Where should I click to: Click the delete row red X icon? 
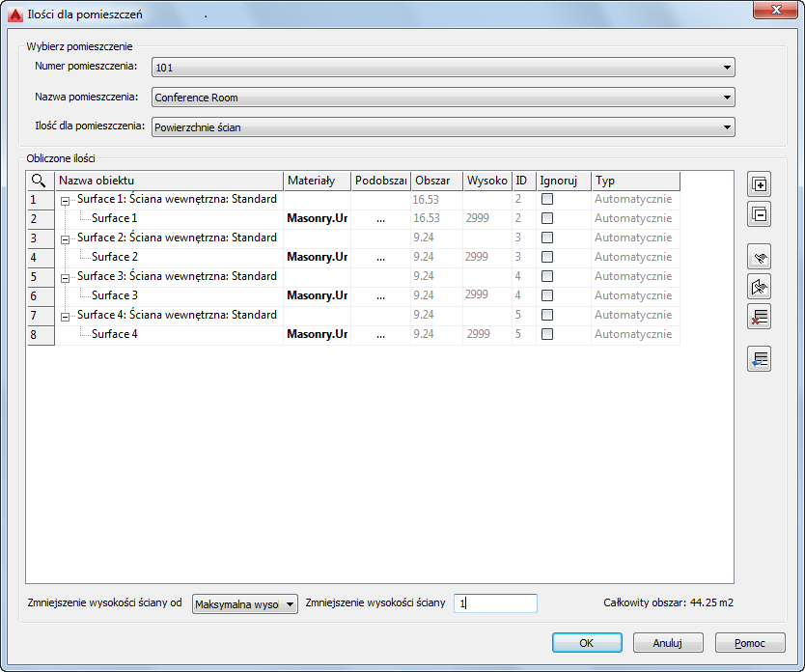point(759,317)
